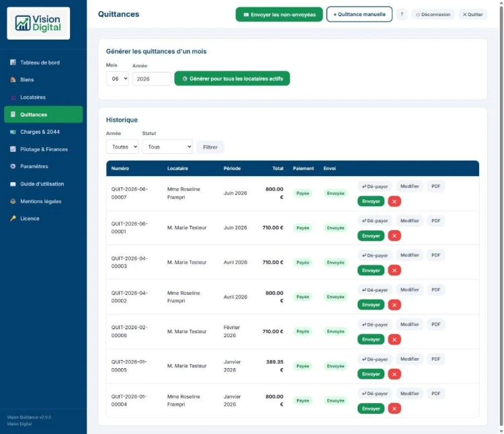
Task: Click Dé-payer for QUIT-2026-06-00007
Action: pyautogui.click(x=375, y=186)
